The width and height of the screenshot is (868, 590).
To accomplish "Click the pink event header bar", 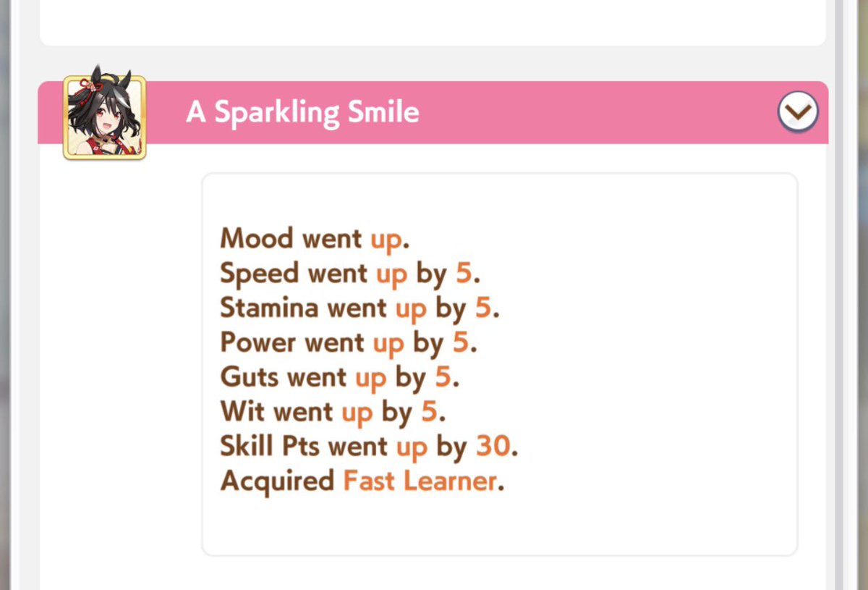I will [x=433, y=112].
